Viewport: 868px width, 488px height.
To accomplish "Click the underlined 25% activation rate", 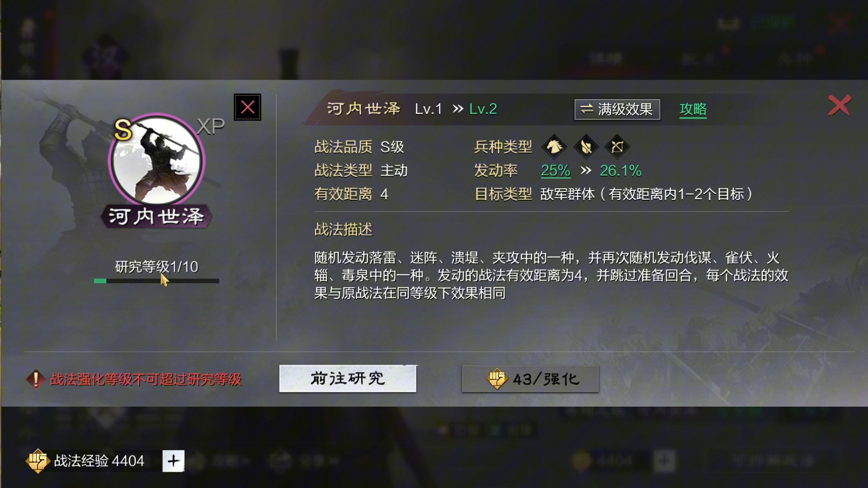I will pos(556,171).
